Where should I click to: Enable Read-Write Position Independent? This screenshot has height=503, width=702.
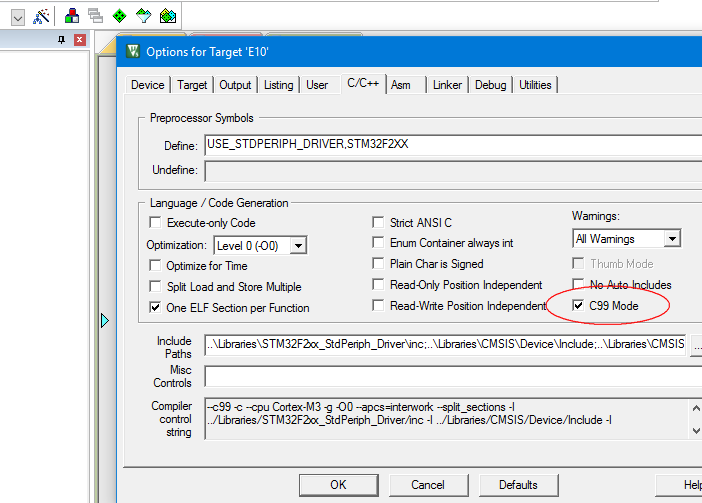tap(378, 306)
